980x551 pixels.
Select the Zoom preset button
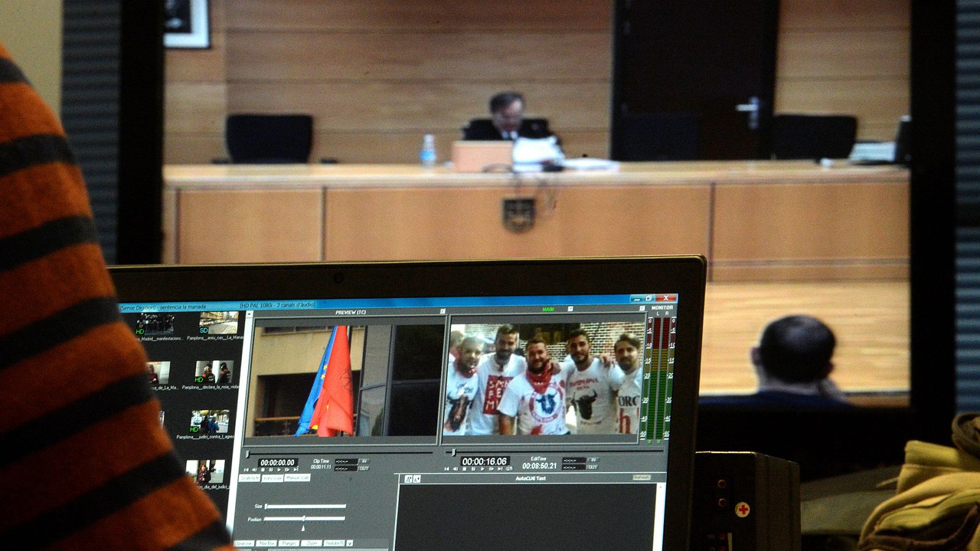311,543
